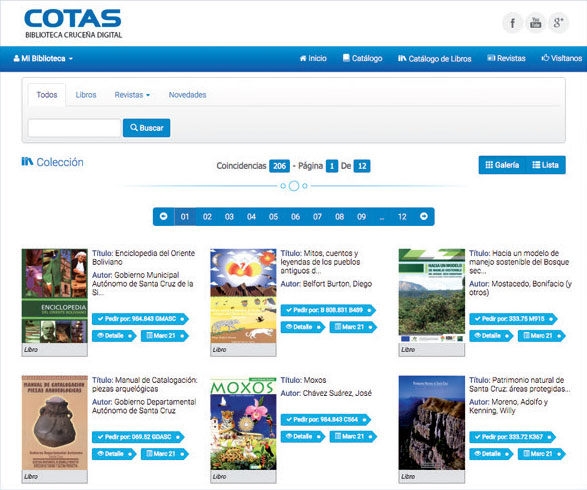This screenshot has height=490, width=587.
Task: Click Pedir por 069.52 GDASC tag
Action: tap(138, 437)
